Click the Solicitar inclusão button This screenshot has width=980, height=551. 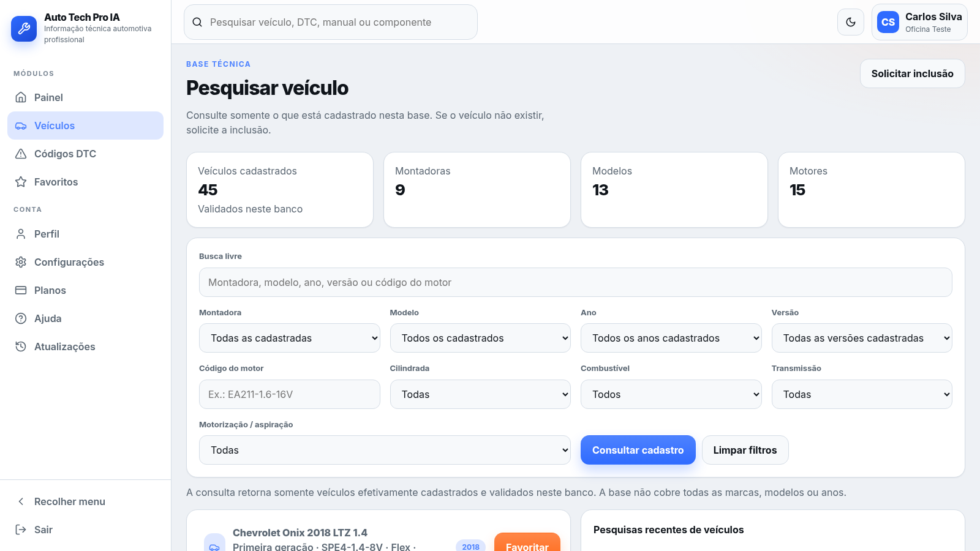pos(913,73)
